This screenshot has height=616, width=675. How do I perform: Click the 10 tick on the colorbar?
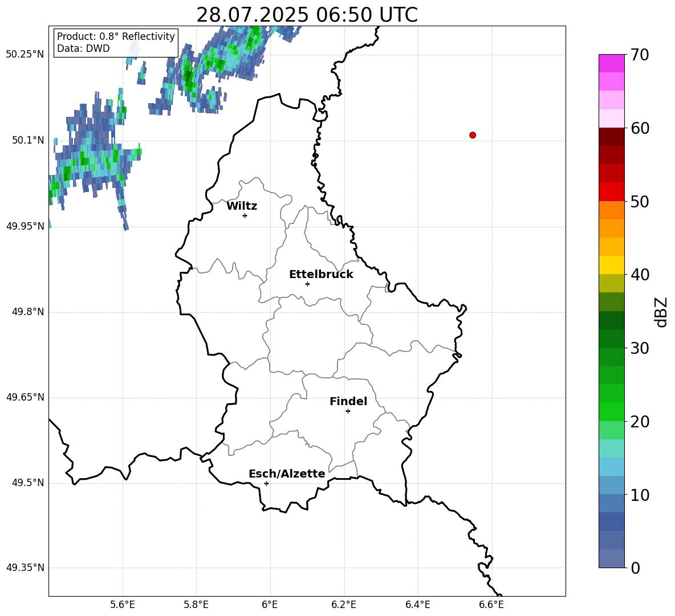coord(640,495)
